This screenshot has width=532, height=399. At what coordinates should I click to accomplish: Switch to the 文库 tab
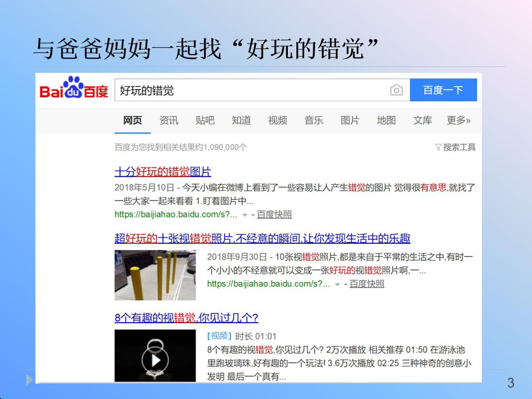click(x=422, y=120)
